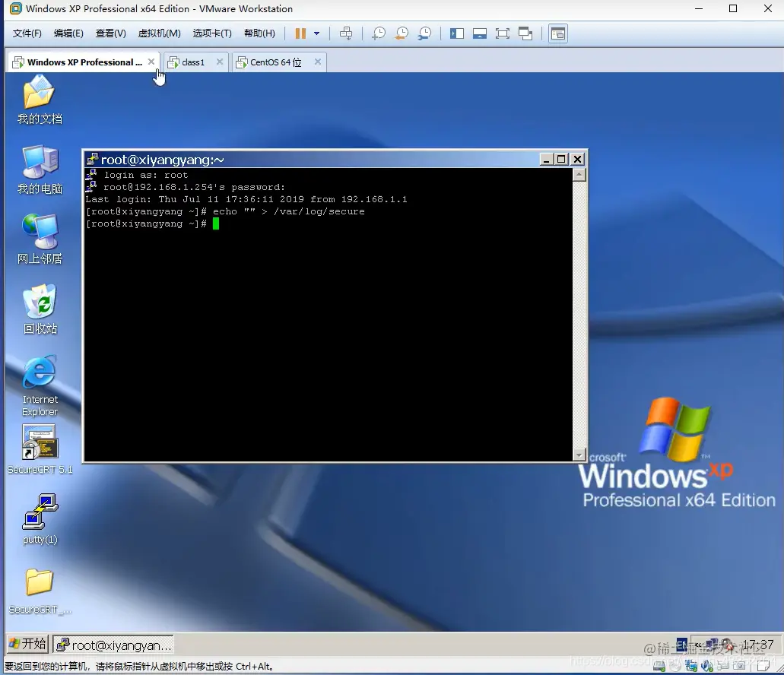Open the 虚拟机(M) menu

coord(160,33)
